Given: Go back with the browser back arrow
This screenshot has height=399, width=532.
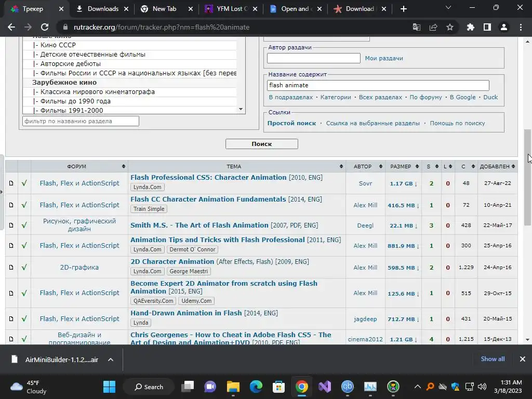Looking at the screenshot, I should tap(11, 27).
